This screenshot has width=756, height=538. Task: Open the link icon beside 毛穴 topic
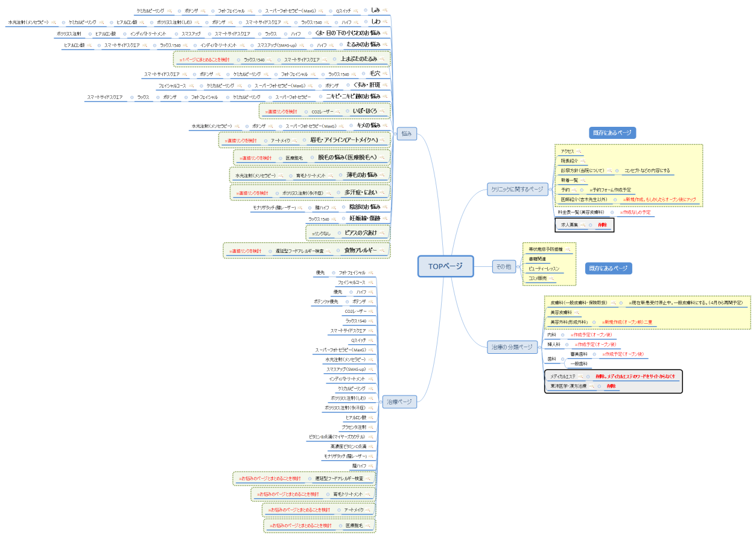pyautogui.click(x=385, y=74)
